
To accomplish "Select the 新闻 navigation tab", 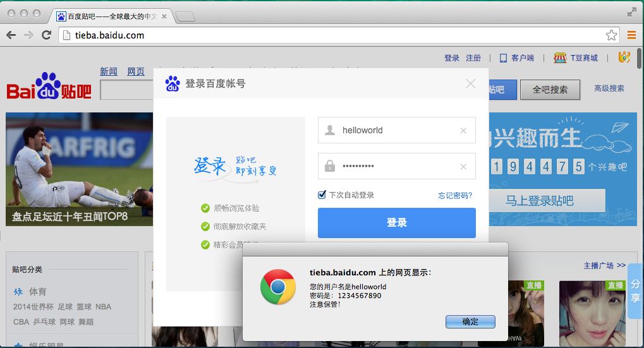I will coord(109,72).
